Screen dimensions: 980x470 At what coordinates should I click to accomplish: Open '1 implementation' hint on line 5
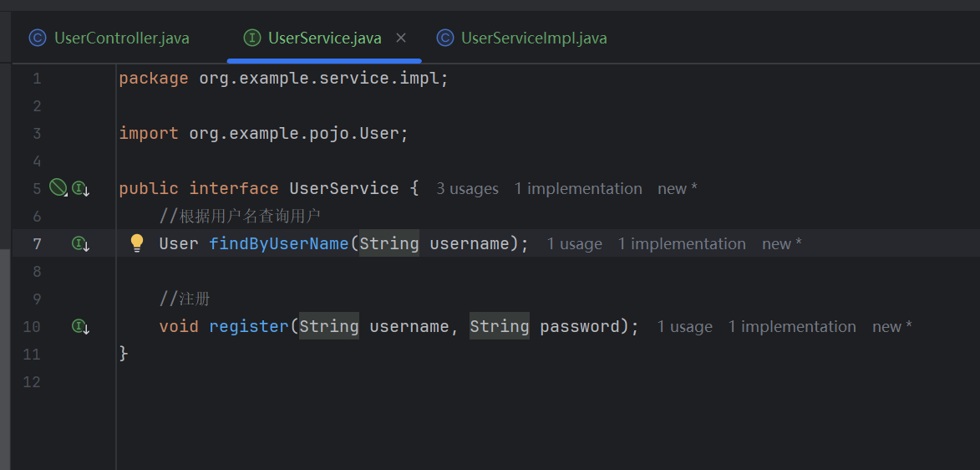pos(578,189)
